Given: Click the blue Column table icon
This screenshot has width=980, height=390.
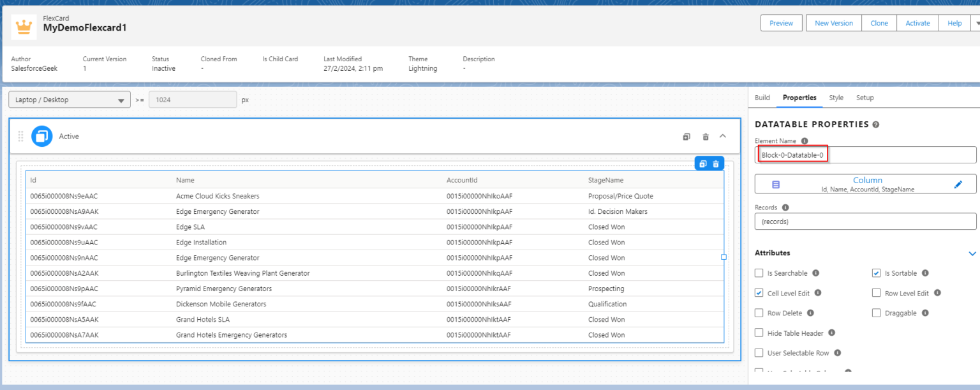Looking at the screenshot, I should (x=776, y=184).
